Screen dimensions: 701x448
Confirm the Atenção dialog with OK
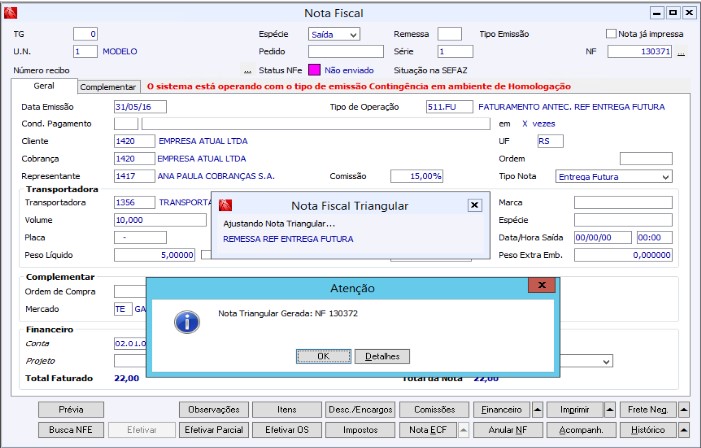pos(324,356)
